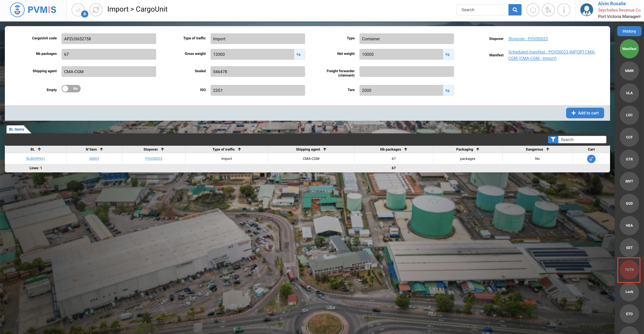This screenshot has width=644, height=334.
Task: Click the Add to cart button
Action: tap(585, 113)
